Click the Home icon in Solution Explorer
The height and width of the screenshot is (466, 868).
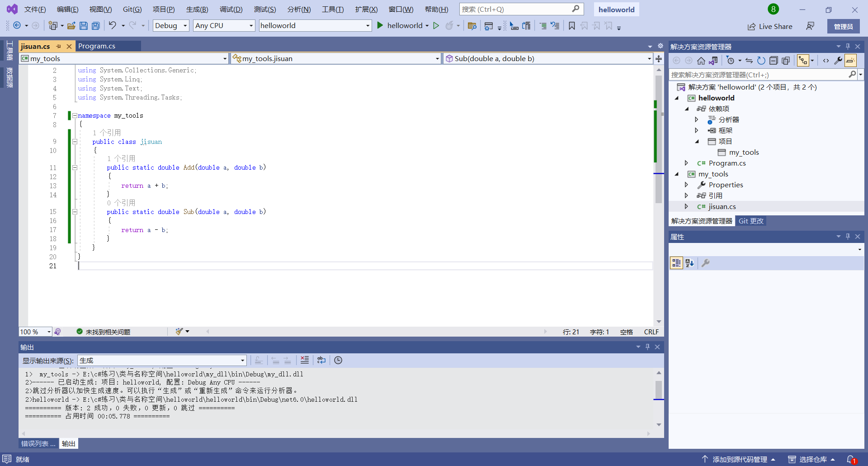(701, 61)
